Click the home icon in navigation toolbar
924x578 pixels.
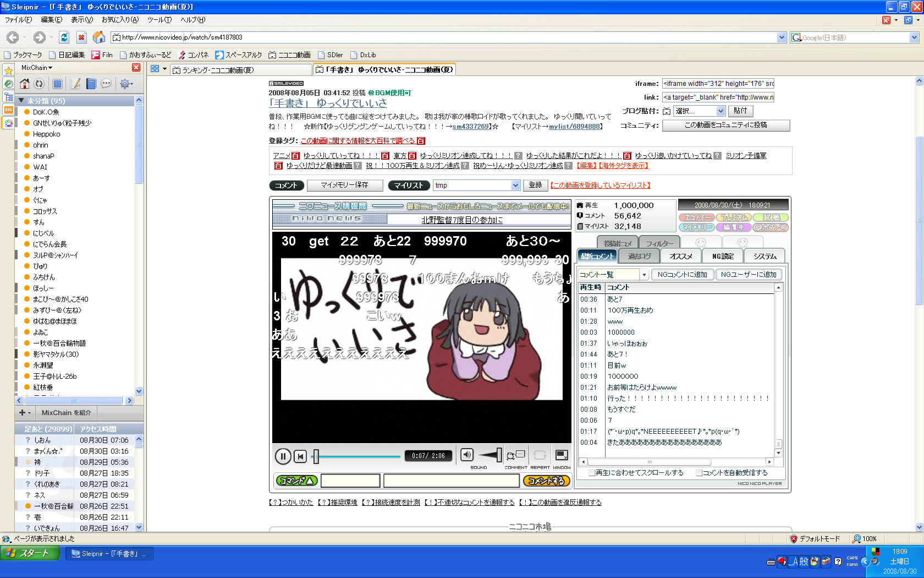click(x=99, y=37)
